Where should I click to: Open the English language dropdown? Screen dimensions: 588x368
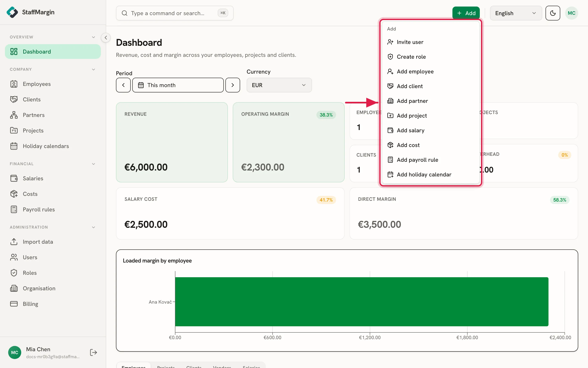coord(516,13)
